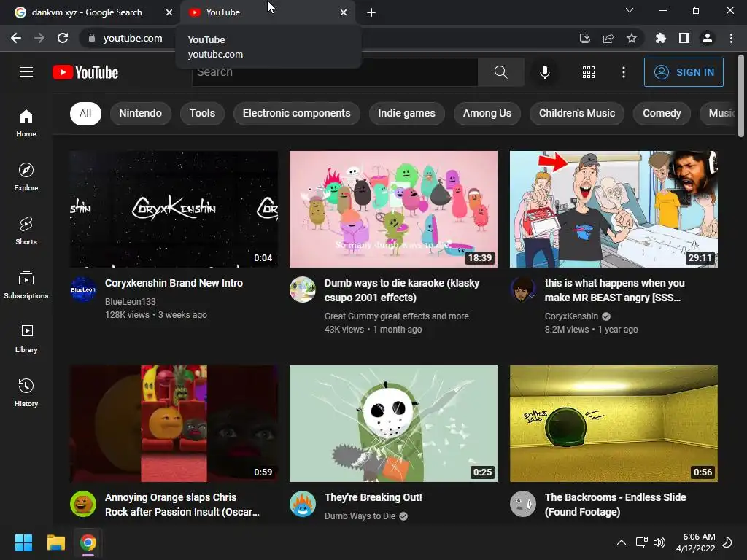Open YouTube settings three-dot menu
The height and width of the screenshot is (560, 747).
point(623,72)
